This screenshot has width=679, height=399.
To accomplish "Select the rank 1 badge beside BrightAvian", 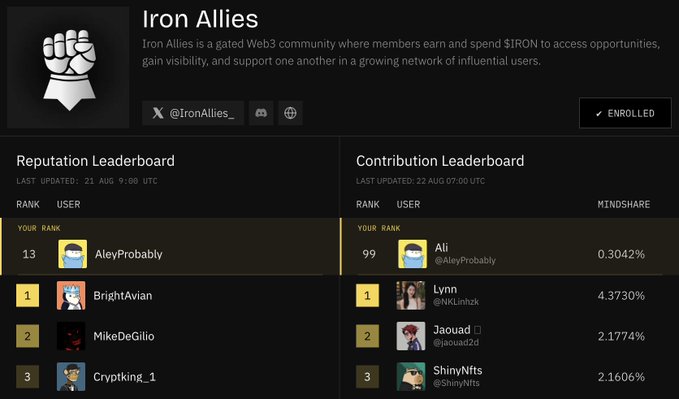I will point(27,295).
